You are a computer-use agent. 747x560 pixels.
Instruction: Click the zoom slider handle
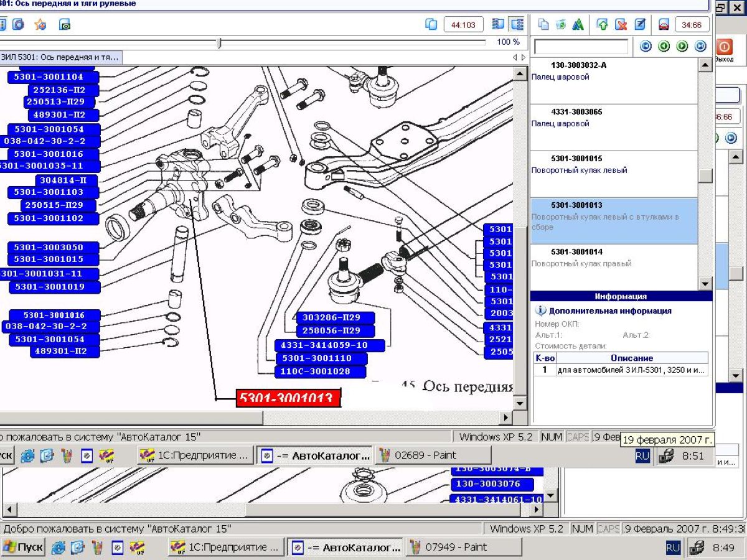(x=219, y=42)
